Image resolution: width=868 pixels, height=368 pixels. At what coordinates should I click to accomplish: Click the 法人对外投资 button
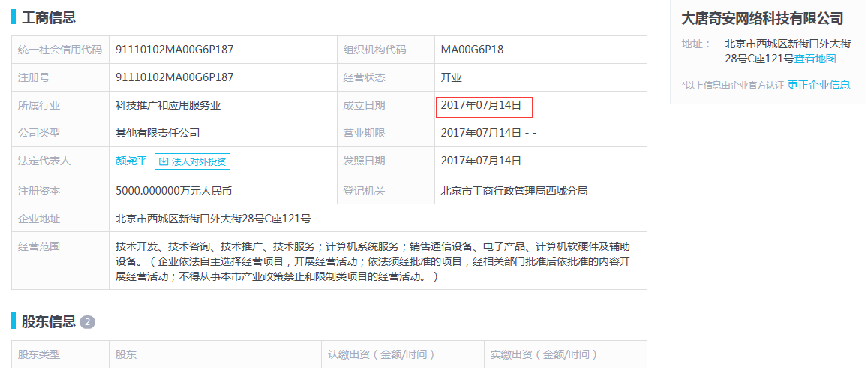[192, 161]
